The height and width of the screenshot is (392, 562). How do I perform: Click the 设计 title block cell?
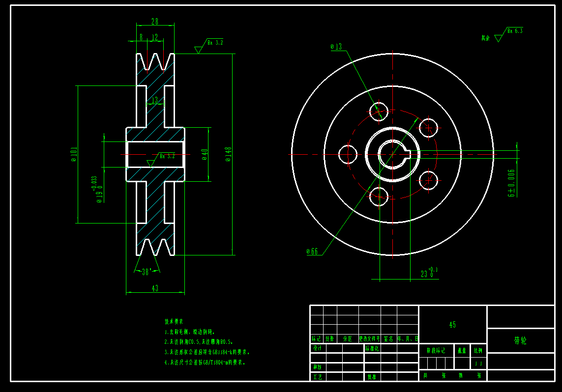click(318, 348)
